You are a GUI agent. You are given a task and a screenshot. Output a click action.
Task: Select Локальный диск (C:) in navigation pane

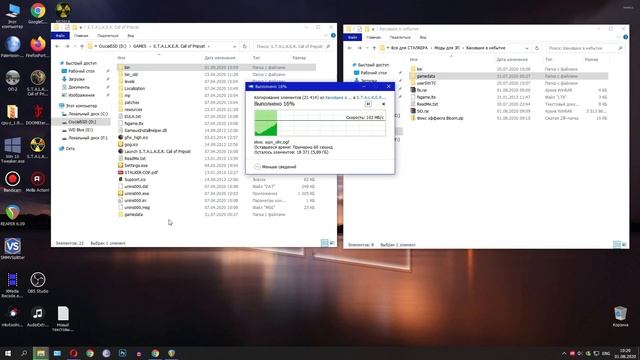(87, 114)
